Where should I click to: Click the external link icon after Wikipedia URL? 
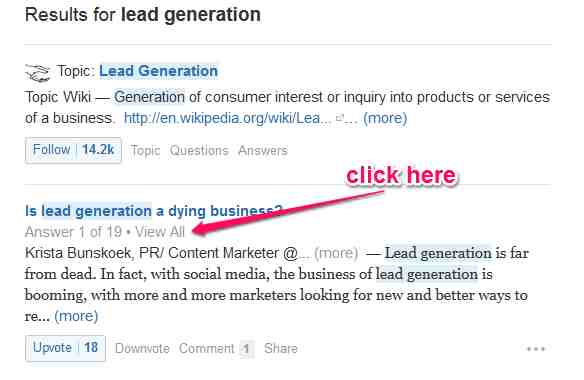click(x=339, y=118)
